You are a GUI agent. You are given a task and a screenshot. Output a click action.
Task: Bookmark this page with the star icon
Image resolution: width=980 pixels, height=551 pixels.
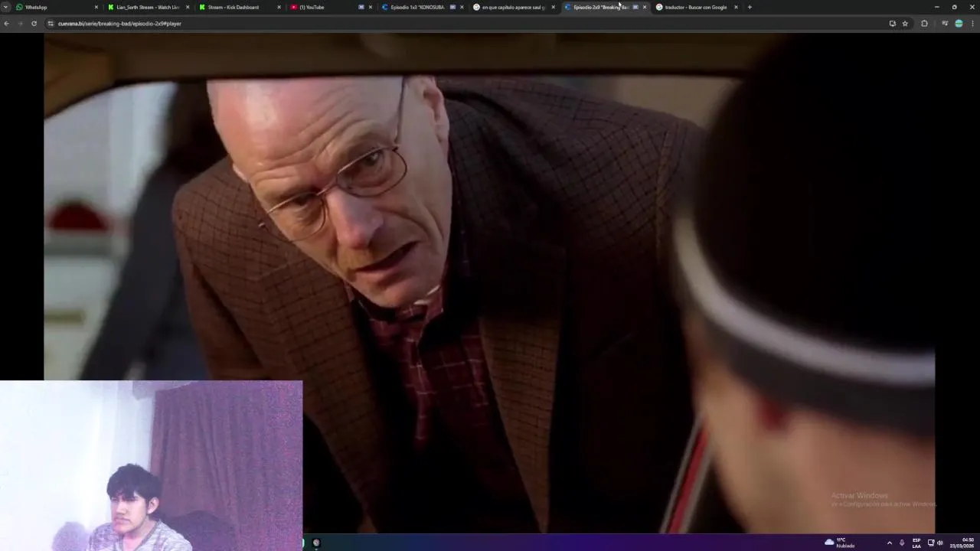point(905,24)
